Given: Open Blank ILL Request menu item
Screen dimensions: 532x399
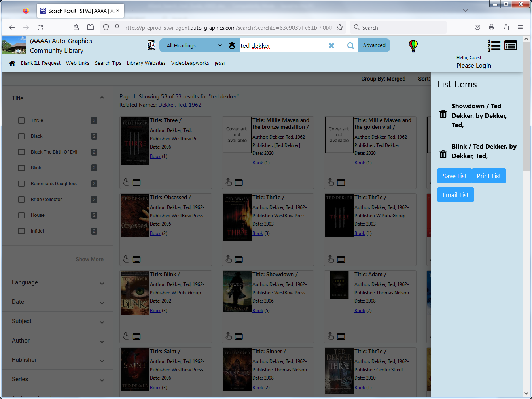Looking at the screenshot, I should click(x=41, y=63).
